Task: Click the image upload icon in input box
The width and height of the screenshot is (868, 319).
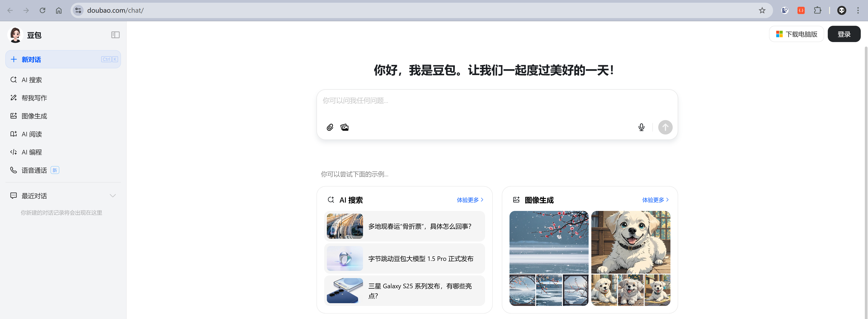Action: 344,127
